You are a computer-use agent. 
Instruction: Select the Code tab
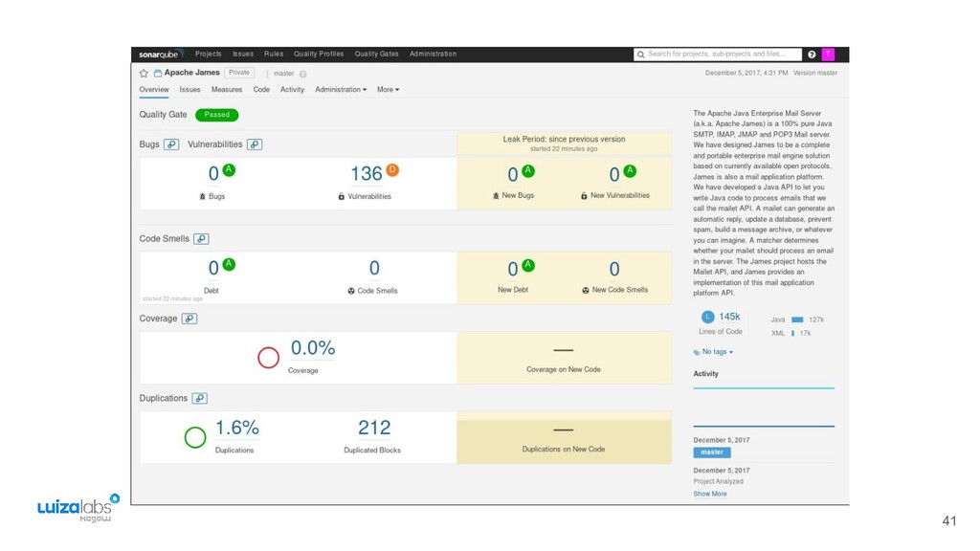(x=261, y=89)
